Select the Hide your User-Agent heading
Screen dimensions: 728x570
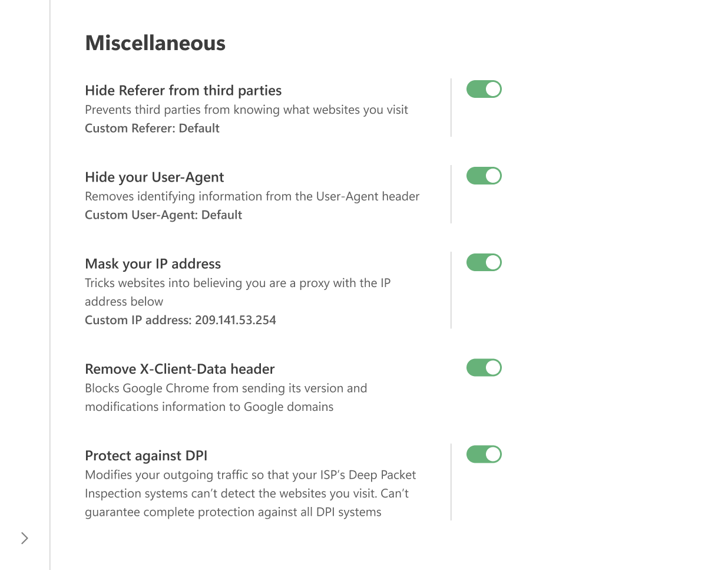[x=154, y=177]
